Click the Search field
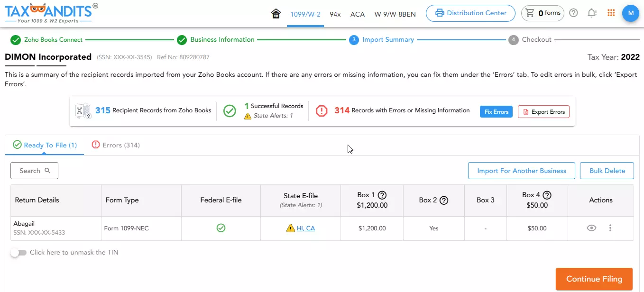 pos(34,171)
